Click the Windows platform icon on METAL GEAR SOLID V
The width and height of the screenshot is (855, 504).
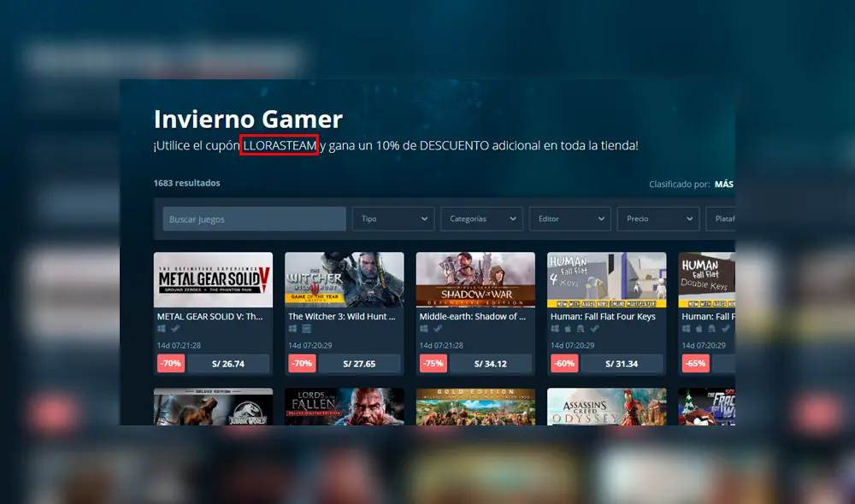(x=161, y=328)
